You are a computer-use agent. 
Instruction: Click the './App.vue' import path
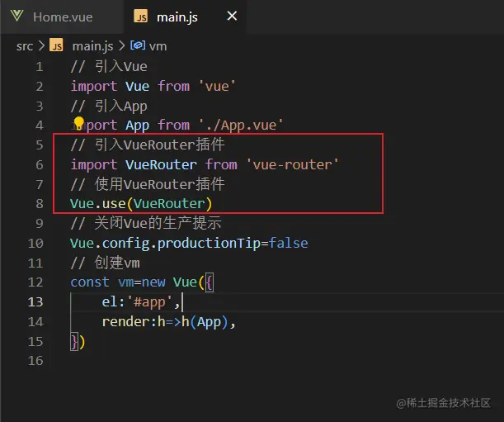tap(241, 126)
